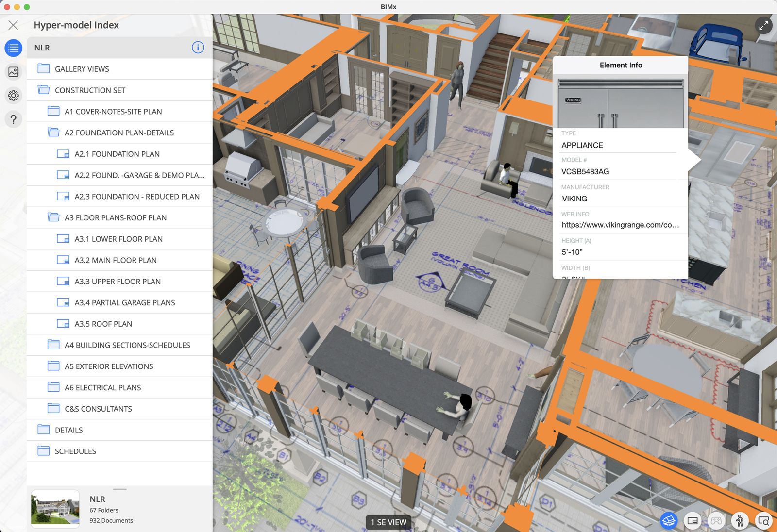Screen dimensions: 777x532
Task: Toggle walk mode with pedestrian icon
Action: click(740, 521)
